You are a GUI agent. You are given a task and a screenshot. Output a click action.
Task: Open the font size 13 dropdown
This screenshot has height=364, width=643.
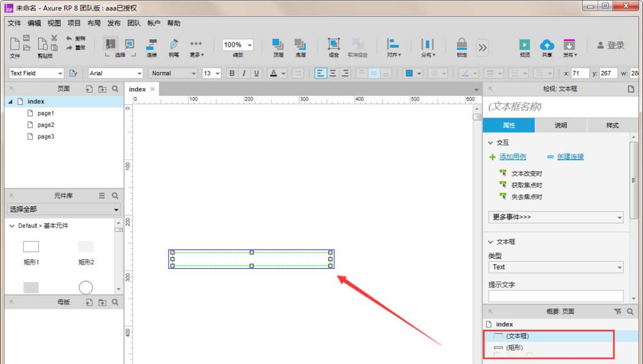point(218,73)
